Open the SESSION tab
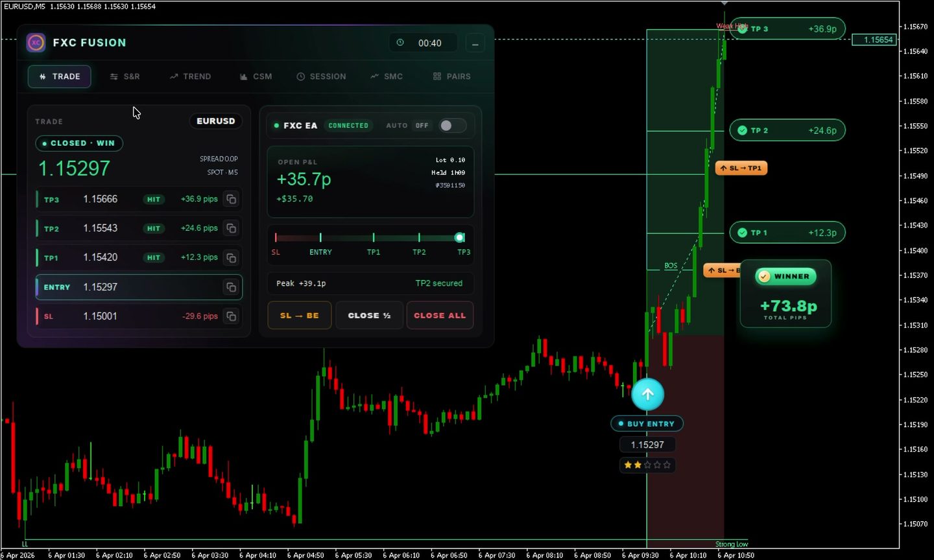Image resolution: width=934 pixels, height=560 pixels. pos(321,76)
